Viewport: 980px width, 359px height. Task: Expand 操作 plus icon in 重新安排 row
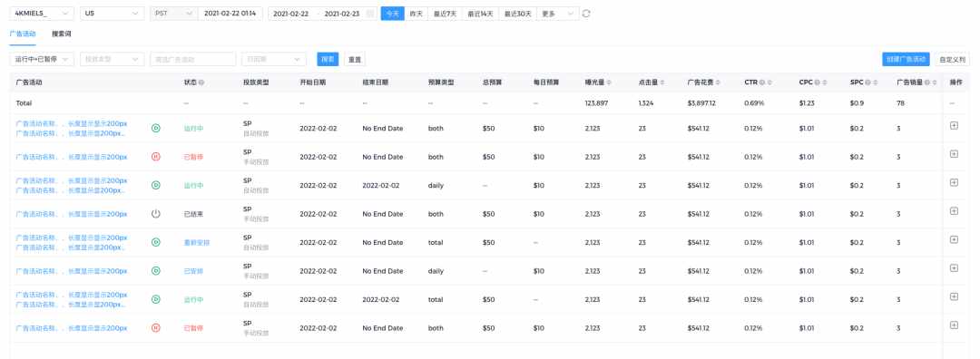point(954,239)
